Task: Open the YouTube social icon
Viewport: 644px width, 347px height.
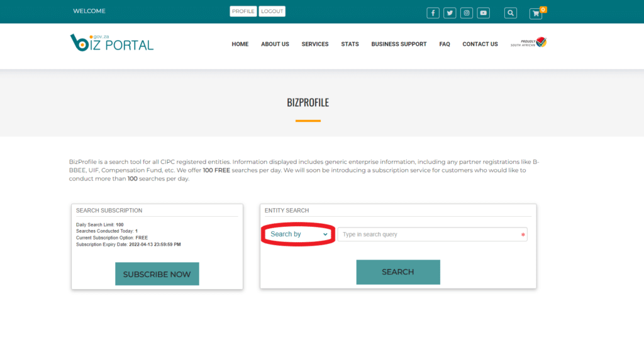Action: 484,13
